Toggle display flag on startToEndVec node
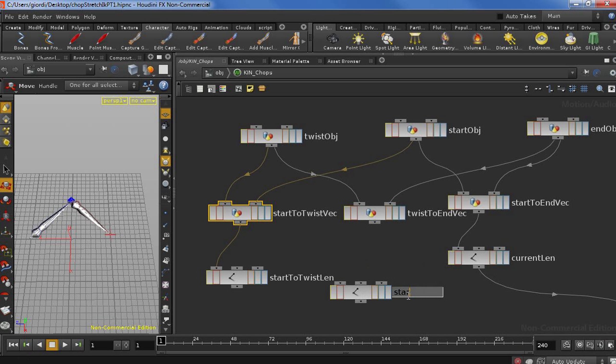This screenshot has width=616, height=364. click(x=506, y=202)
